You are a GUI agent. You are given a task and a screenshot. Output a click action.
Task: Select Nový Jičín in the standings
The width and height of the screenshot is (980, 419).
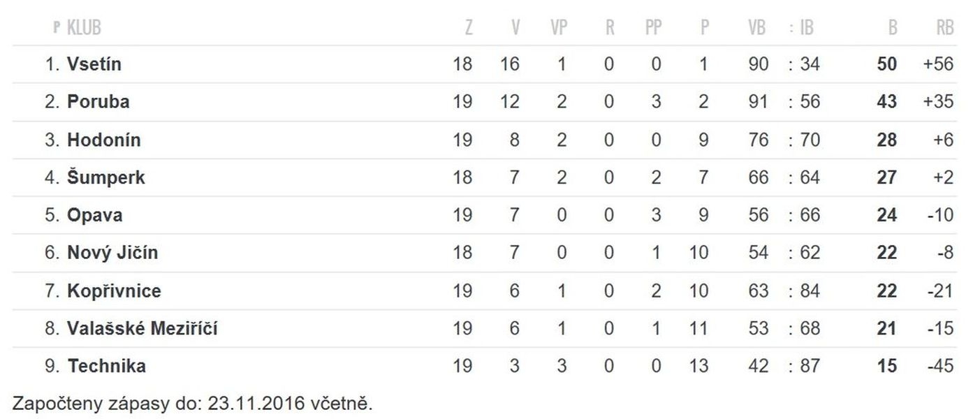pyautogui.click(x=112, y=253)
